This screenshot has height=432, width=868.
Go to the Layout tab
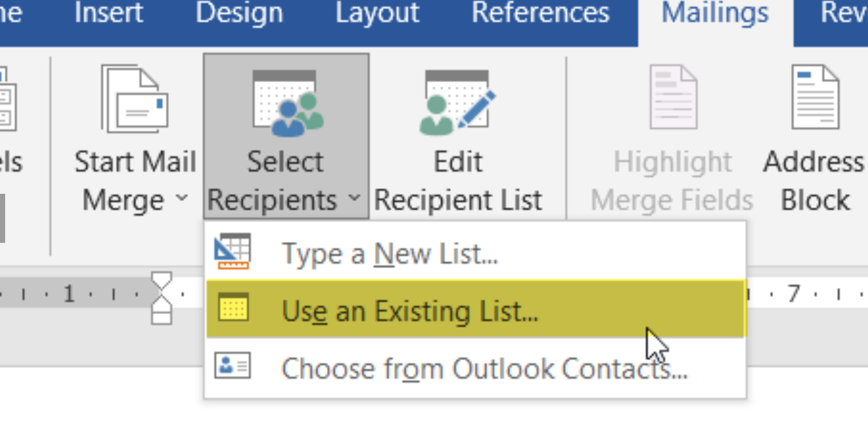click(x=377, y=13)
